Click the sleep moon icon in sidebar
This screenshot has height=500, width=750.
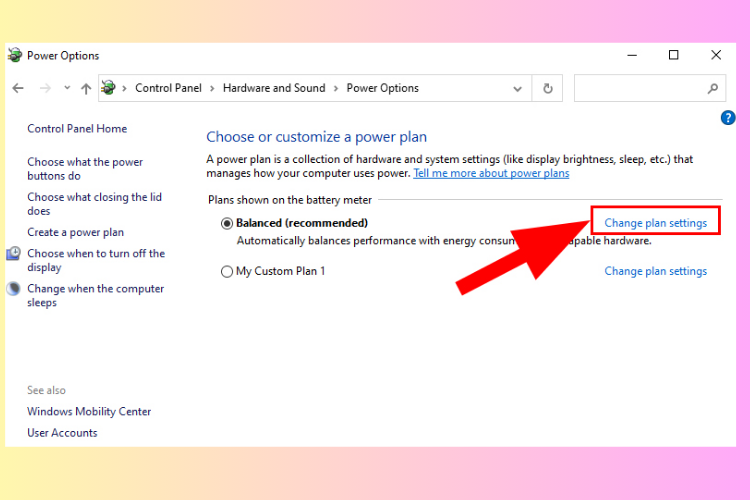[13, 288]
